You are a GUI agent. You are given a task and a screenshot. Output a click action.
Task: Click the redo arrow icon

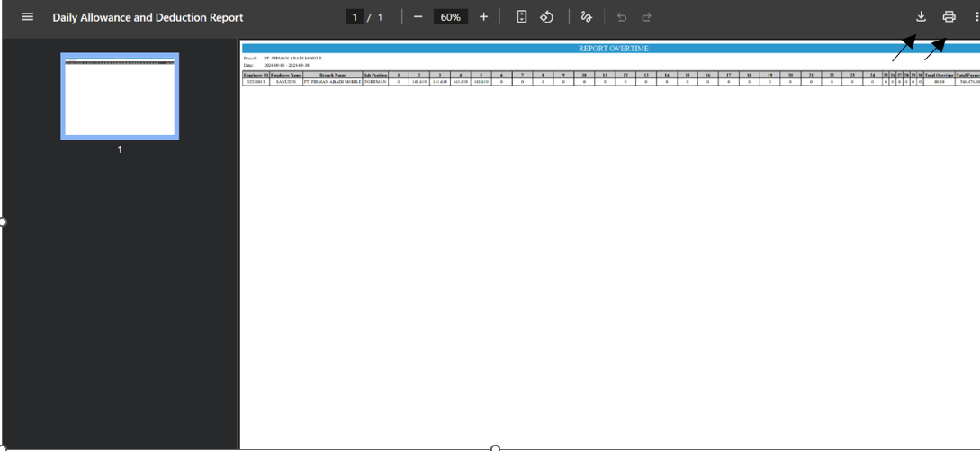(x=647, y=17)
